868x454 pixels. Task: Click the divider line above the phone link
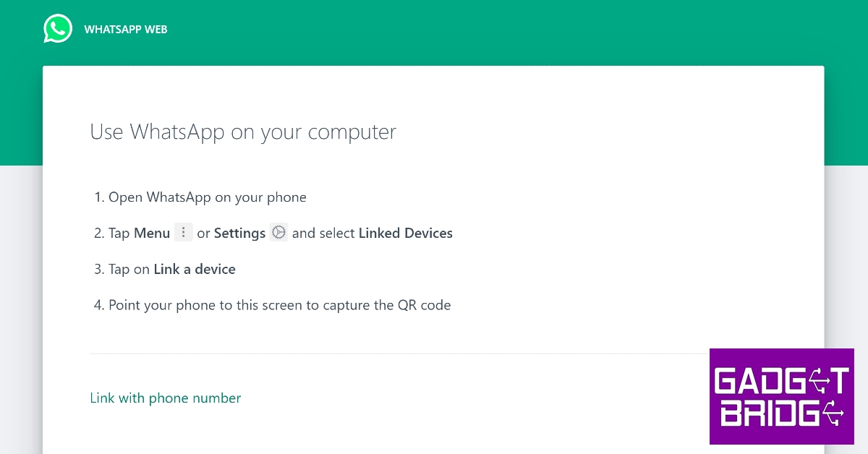[x=399, y=354]
